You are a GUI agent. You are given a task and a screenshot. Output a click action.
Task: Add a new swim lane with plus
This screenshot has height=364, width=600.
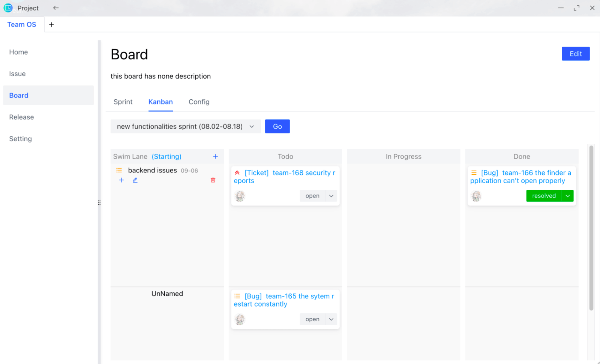[215, 156]
